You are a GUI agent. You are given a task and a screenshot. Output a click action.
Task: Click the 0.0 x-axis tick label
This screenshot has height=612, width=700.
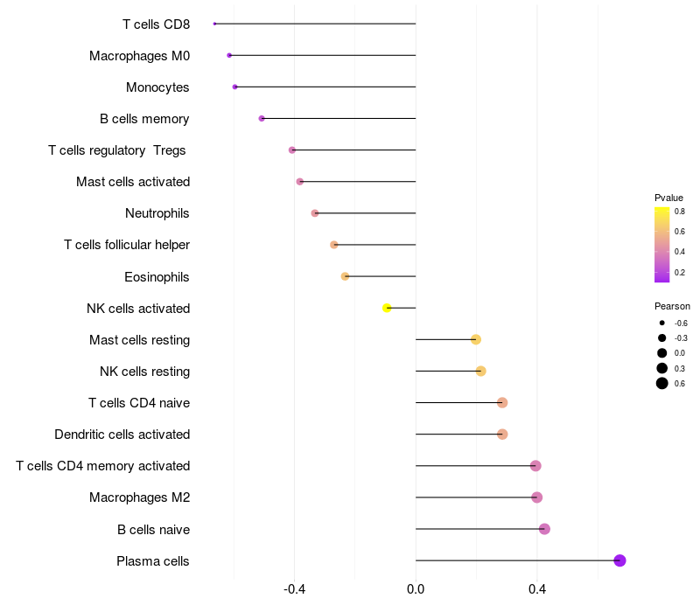click(416, 589)
